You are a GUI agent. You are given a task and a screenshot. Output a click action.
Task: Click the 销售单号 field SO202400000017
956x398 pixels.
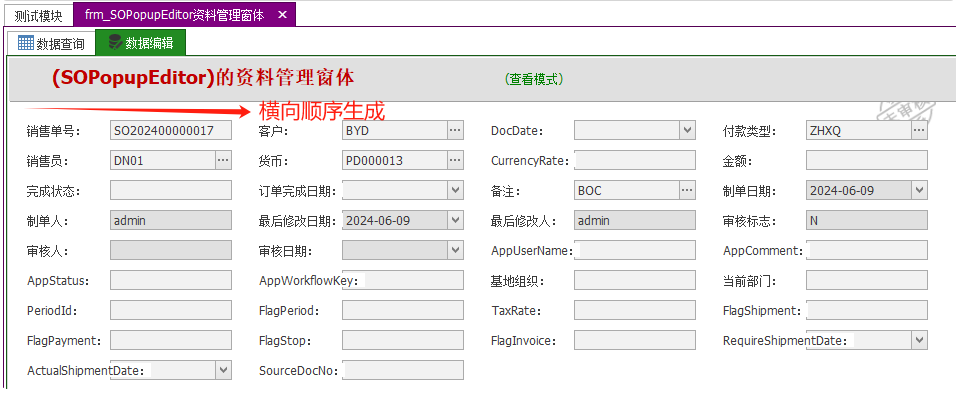point(171,130)
